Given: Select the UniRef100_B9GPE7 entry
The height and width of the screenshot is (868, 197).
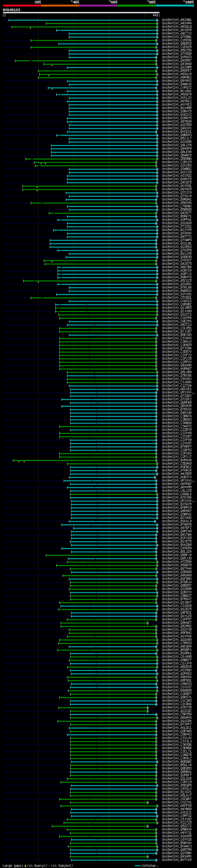Looking at the screenshot, I should (x=176, y=71).
